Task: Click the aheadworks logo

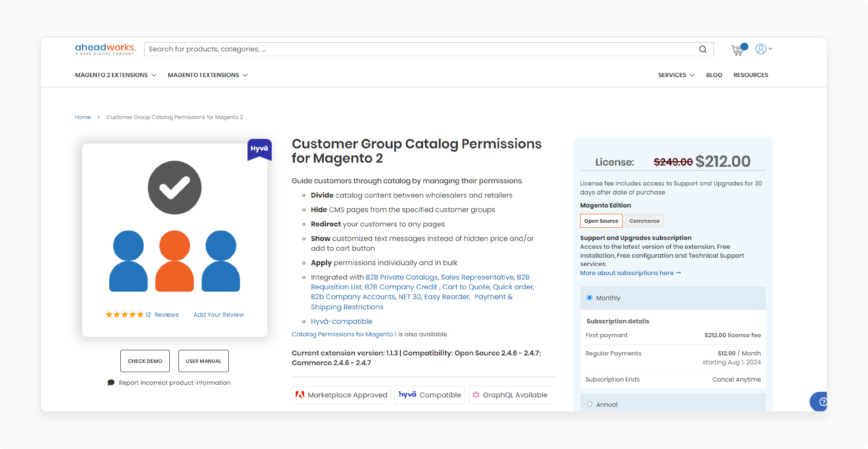Action: [x=105, y=49]
